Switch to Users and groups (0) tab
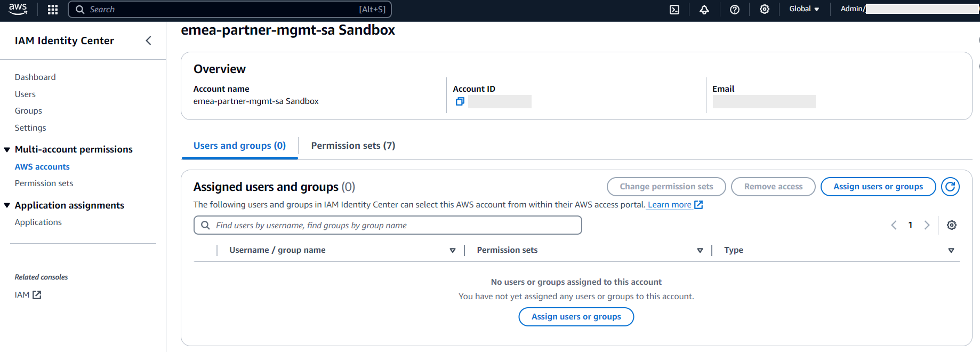980x352 pixels. [239, 146]
